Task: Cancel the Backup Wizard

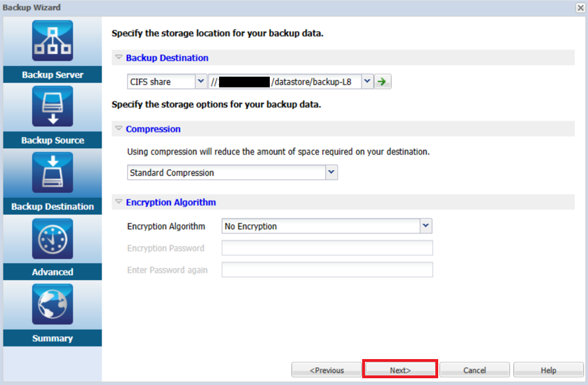Action: 474,370
